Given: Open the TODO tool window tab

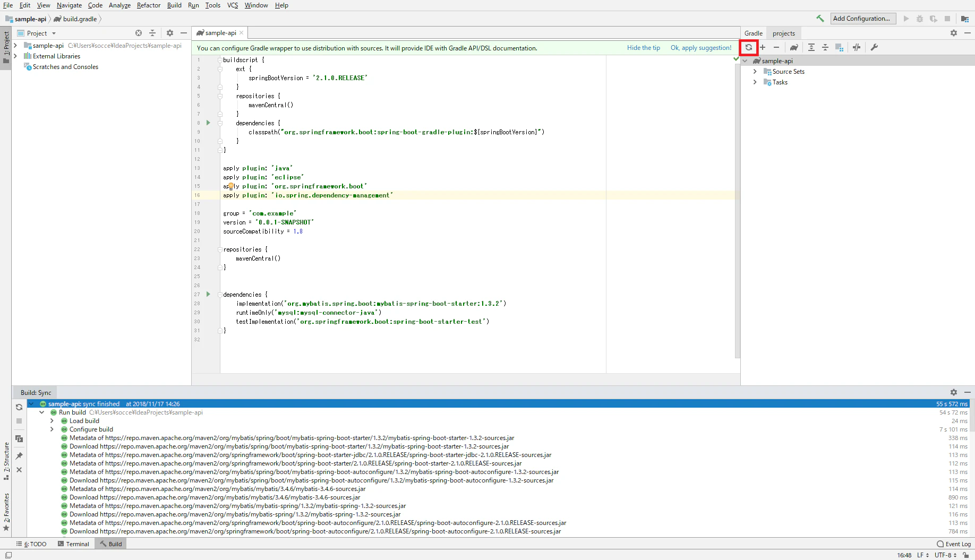Looking at the screenshot, I should (x=31, y=544).
